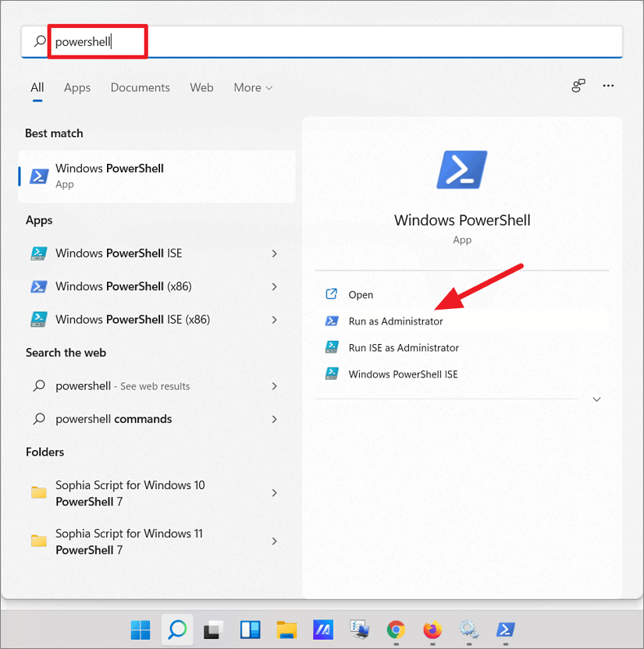Click folder icon of Sophia Script Windows 11

[x=39, y=541]
